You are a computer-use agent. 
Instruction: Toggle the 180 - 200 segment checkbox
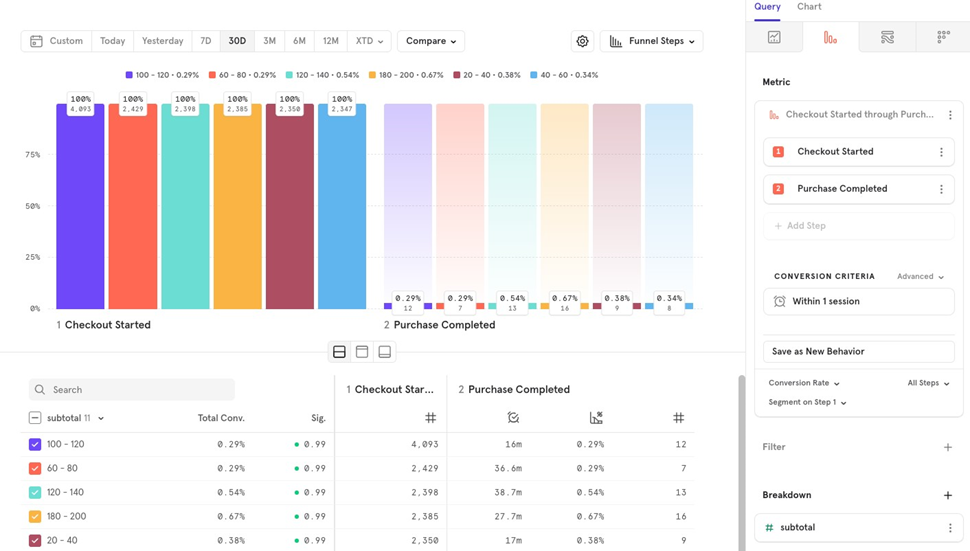(x=35, y=516)
